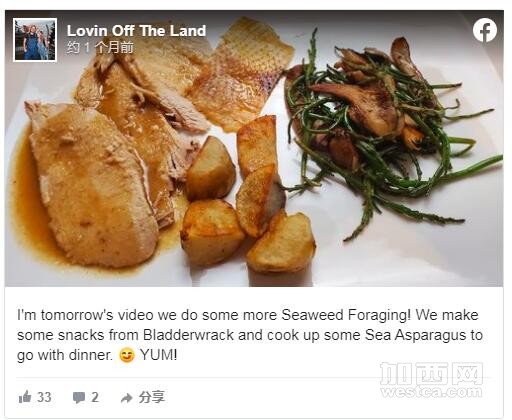
Task: Visit the Lovin Off The Land page name
Action: [136, 31]
